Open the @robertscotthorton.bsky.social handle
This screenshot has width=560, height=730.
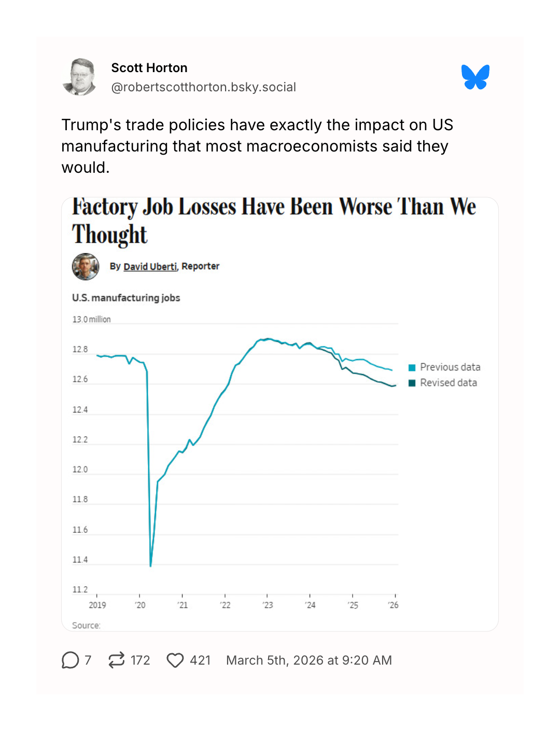203,87
